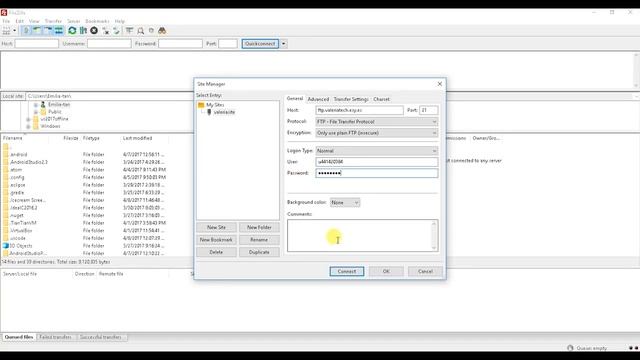The image size is (640, 360).
Task: Switch to the Advanced tab
Action: pyautogui.click(x=318, y=99)
